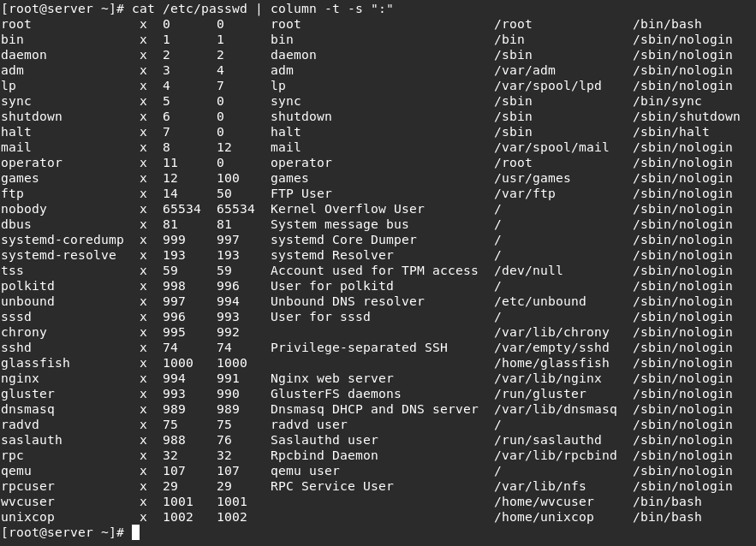Click the 'GlusterFS daemons' description

tap(336, 394)
